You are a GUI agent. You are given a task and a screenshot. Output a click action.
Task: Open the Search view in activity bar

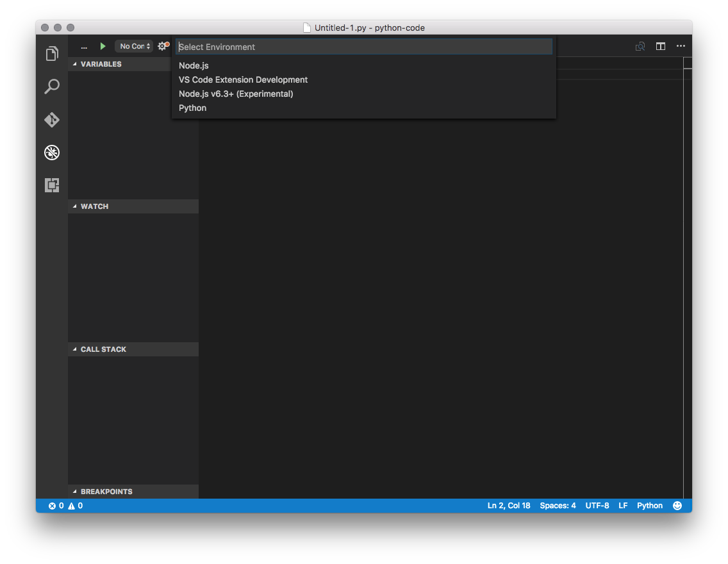tap(52, 87)
